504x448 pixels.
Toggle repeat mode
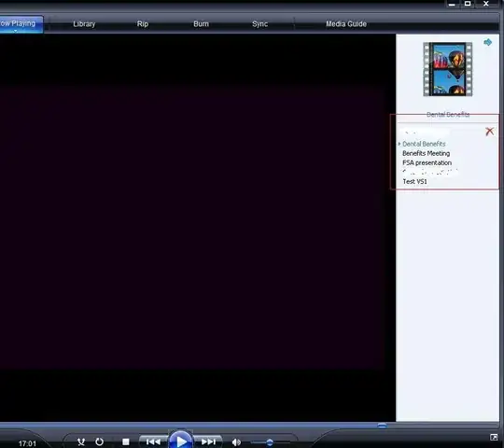click(x=99, y=441)
